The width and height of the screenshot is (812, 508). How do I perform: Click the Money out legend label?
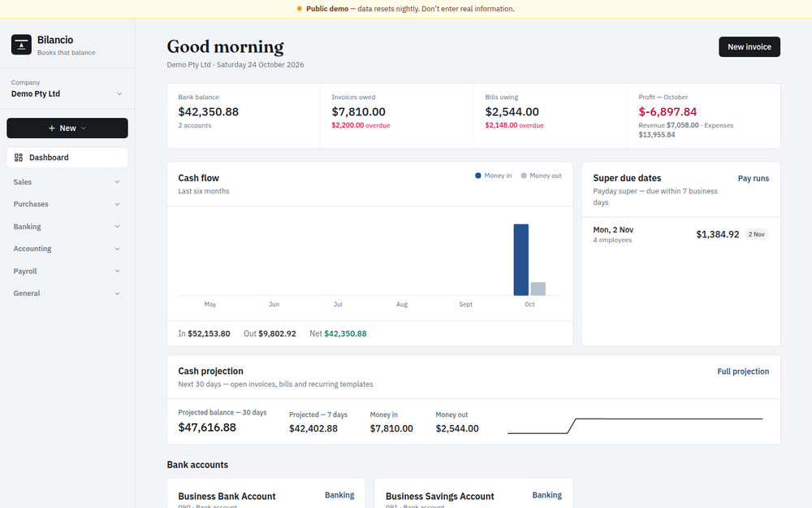pos(546,176)
